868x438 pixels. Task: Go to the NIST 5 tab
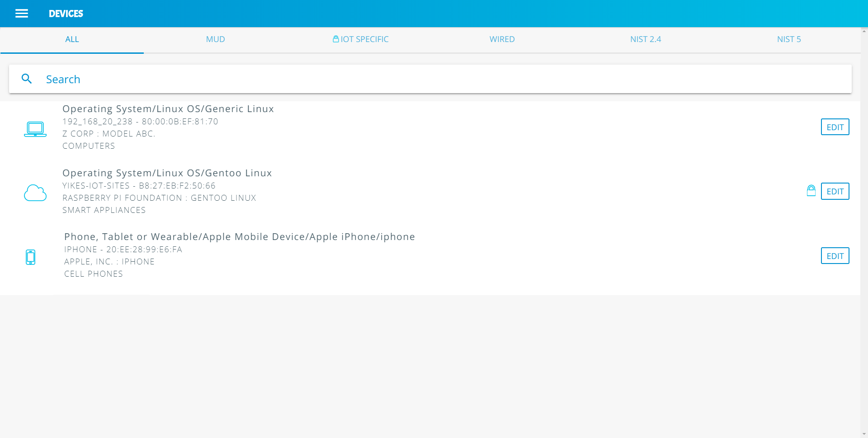pos(788,39)
